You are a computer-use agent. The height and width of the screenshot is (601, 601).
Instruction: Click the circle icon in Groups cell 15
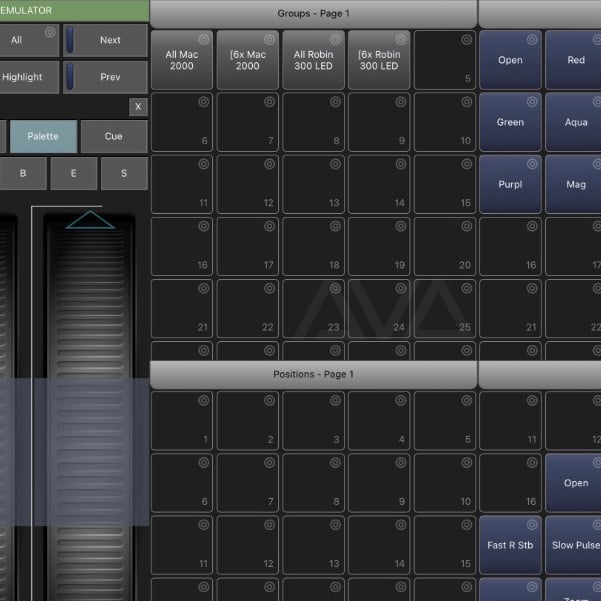[466, 164]
